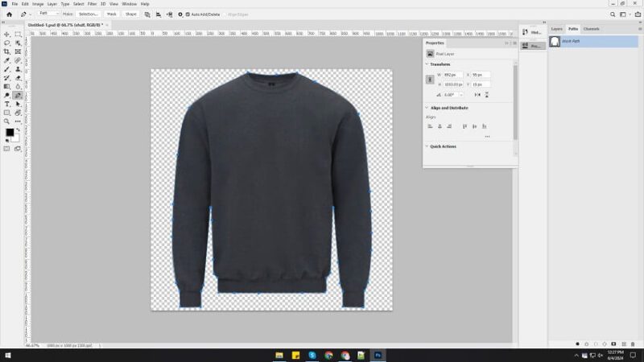Select the Brush tool
644x362 pixels.
click(x=6, y=69)
